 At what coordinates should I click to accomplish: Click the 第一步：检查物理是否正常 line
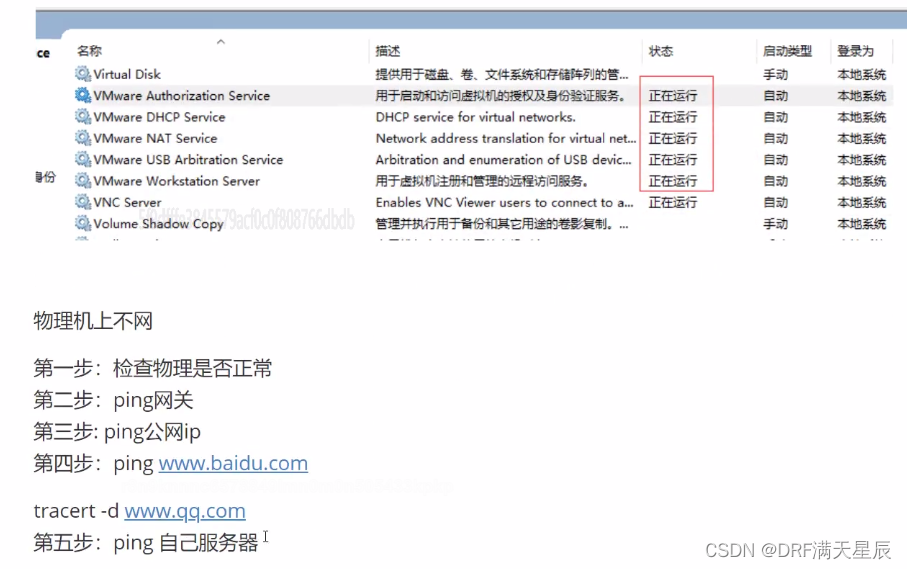pyautogui.click(x=153, y=368)
